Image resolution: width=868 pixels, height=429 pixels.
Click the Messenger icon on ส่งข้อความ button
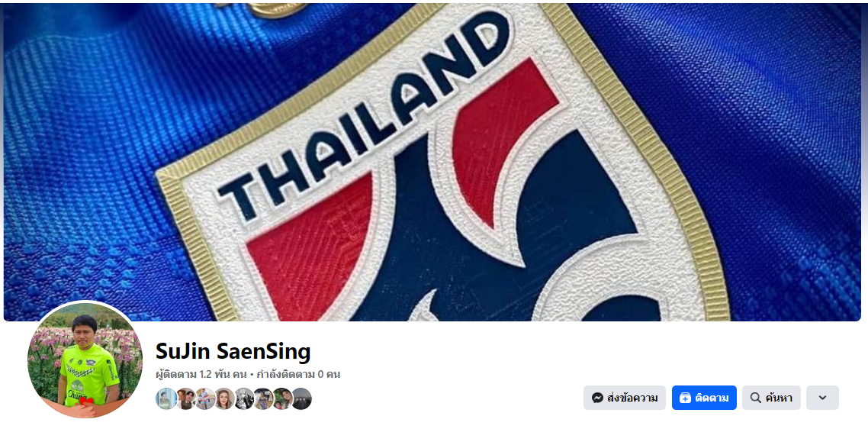click(x=597, y=398)
